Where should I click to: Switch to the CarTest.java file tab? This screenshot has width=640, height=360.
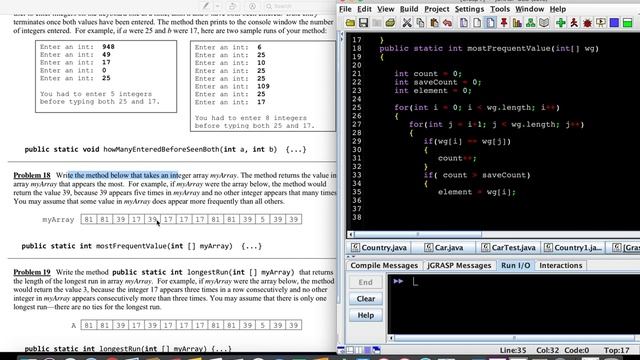click(x=508, y=247)
